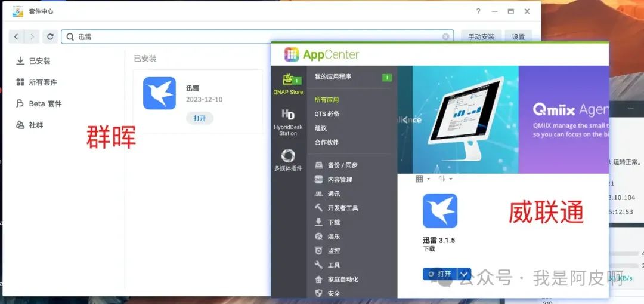Focus the 迅雷 search input field

(257, 36)
